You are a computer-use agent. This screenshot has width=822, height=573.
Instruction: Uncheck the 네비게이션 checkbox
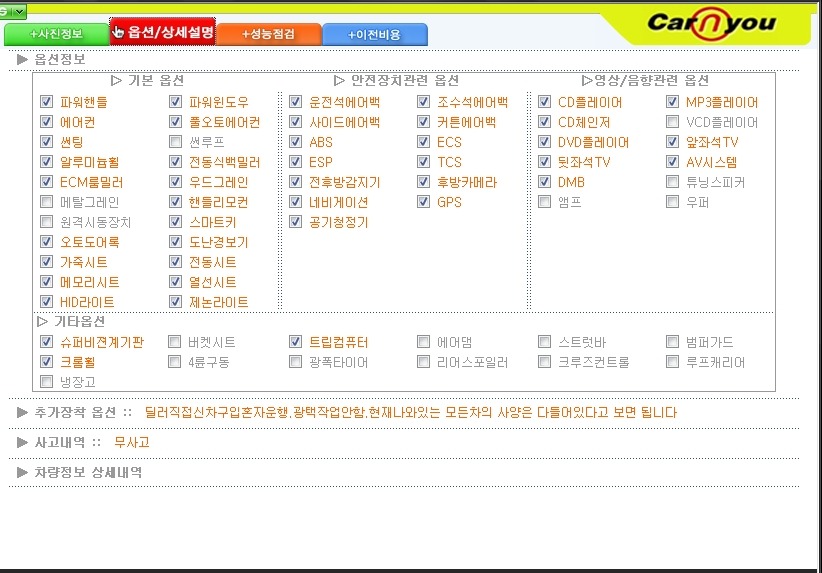point(296,201)
